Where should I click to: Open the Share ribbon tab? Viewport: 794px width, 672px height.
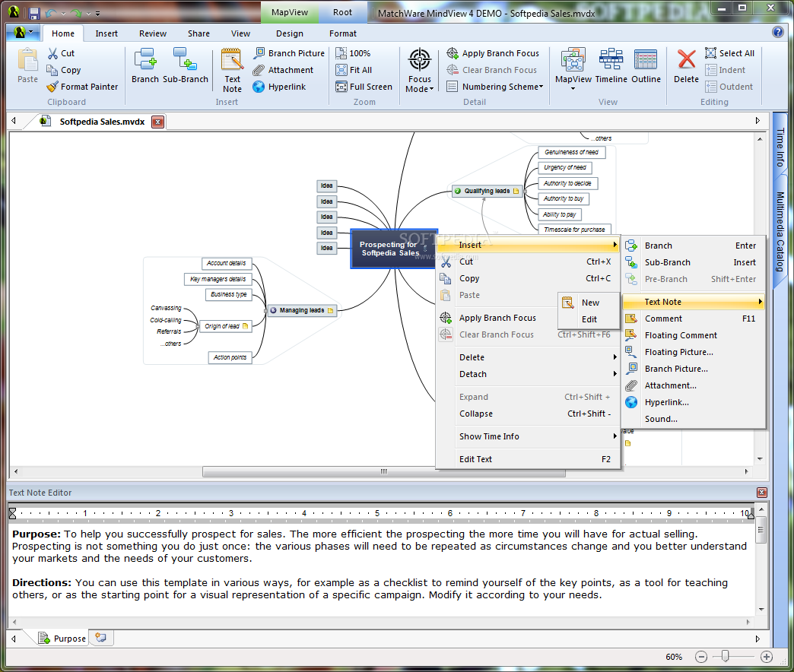(198, 33)
